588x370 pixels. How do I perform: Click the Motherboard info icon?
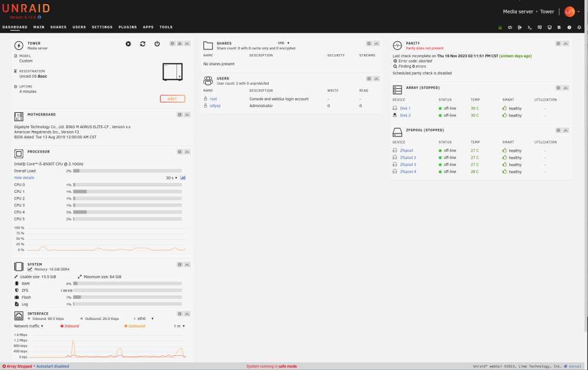pos(179,115)
